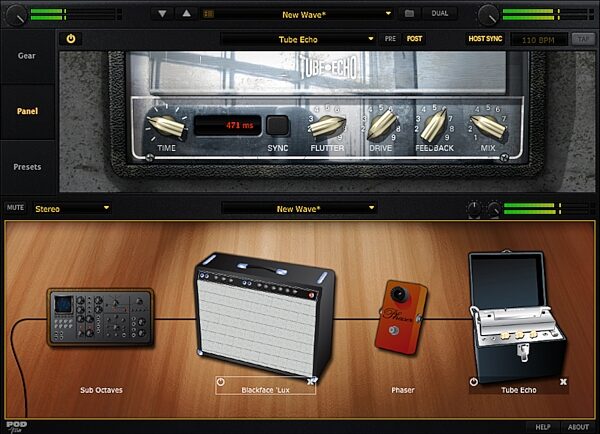Click the MIX knob
600x434 pixels.
(488, 125)
